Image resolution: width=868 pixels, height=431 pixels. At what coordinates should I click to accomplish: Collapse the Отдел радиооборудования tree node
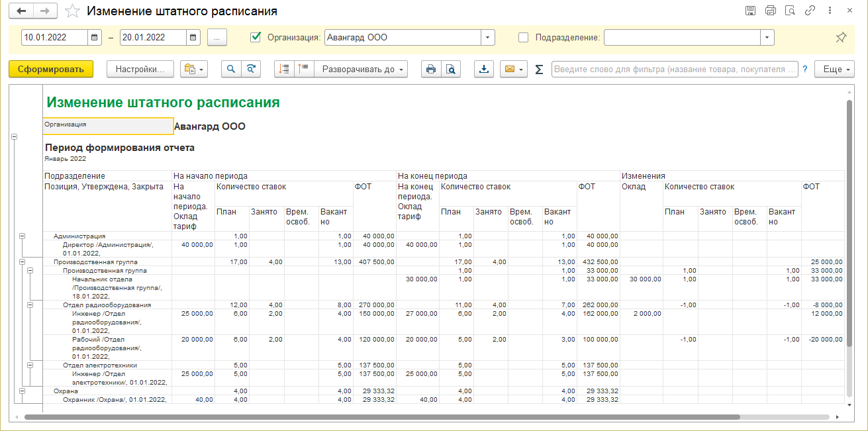30,305
